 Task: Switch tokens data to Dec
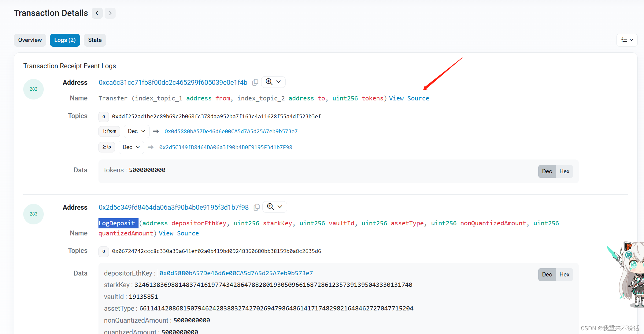pos(547,171)
